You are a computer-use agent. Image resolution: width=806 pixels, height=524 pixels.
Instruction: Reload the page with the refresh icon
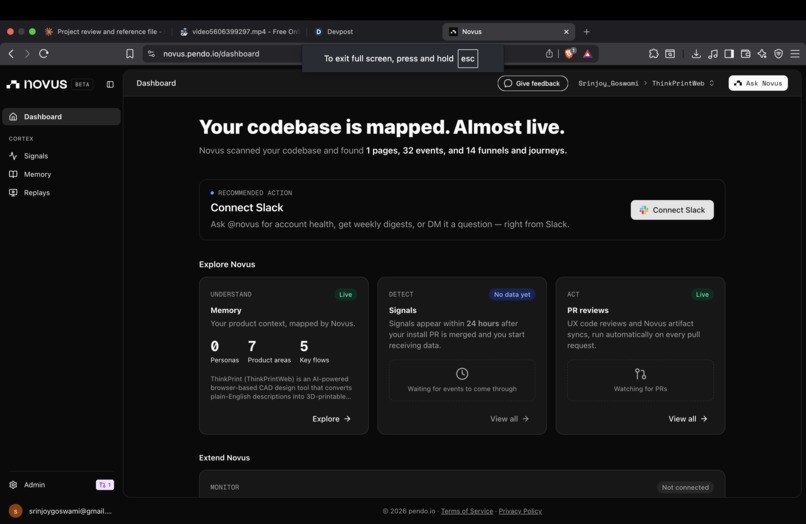pyautogui.click(x=44, y=53)
